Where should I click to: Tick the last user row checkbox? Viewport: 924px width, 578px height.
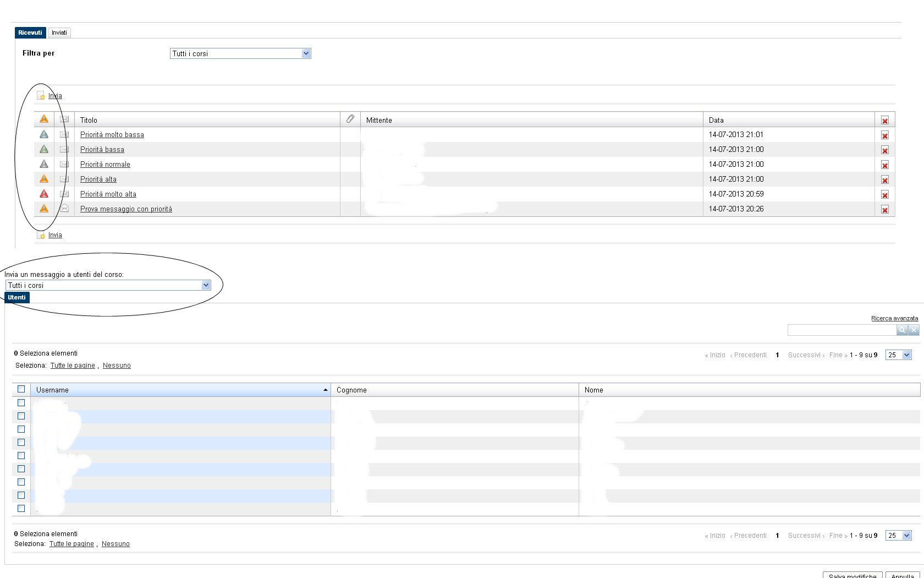(x=21, y=509)
